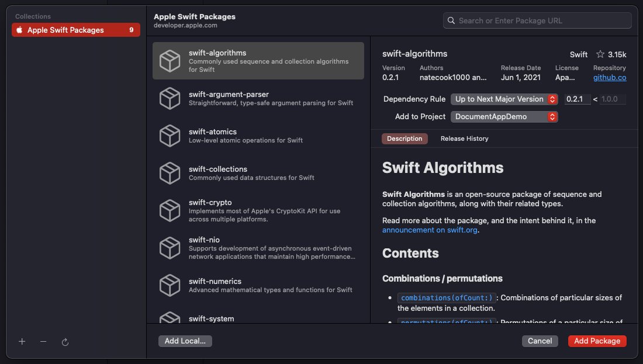Refresh the package collections list
This screenshot has height=364, width=643.
pos(65,342)
